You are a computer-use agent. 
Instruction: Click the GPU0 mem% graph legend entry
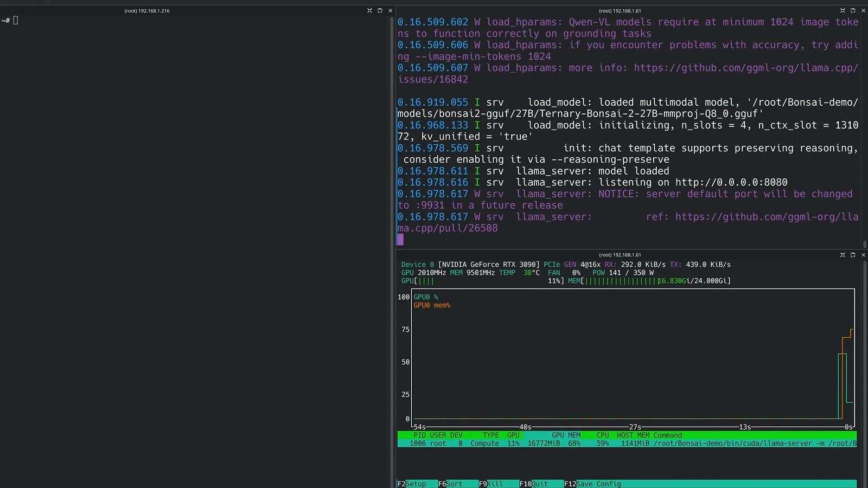coord(432,305)
